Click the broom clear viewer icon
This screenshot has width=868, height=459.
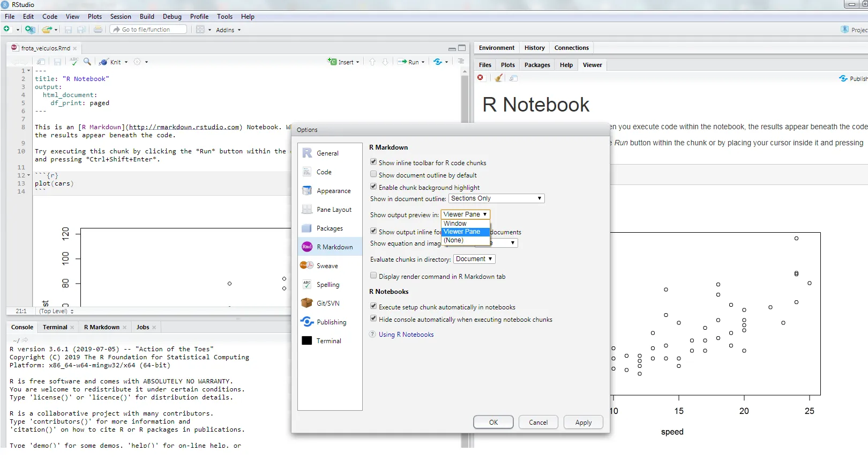click(499, 78)
